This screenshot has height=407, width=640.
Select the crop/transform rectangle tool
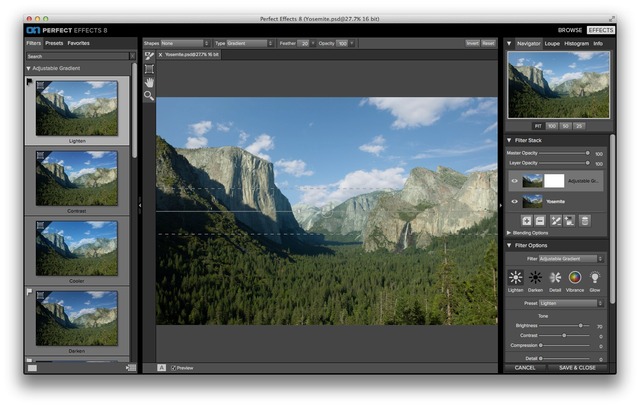click(149, 69)
